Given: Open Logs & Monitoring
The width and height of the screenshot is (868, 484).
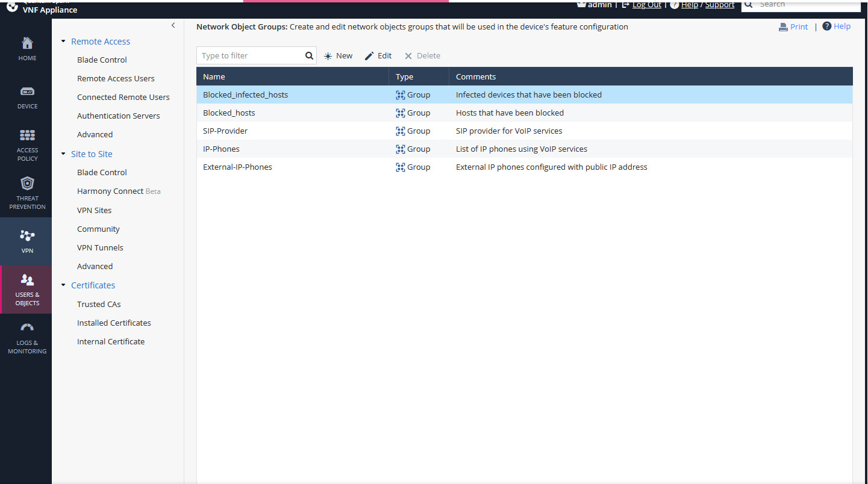Looking at the screenshot, I should tap(27, 337).
